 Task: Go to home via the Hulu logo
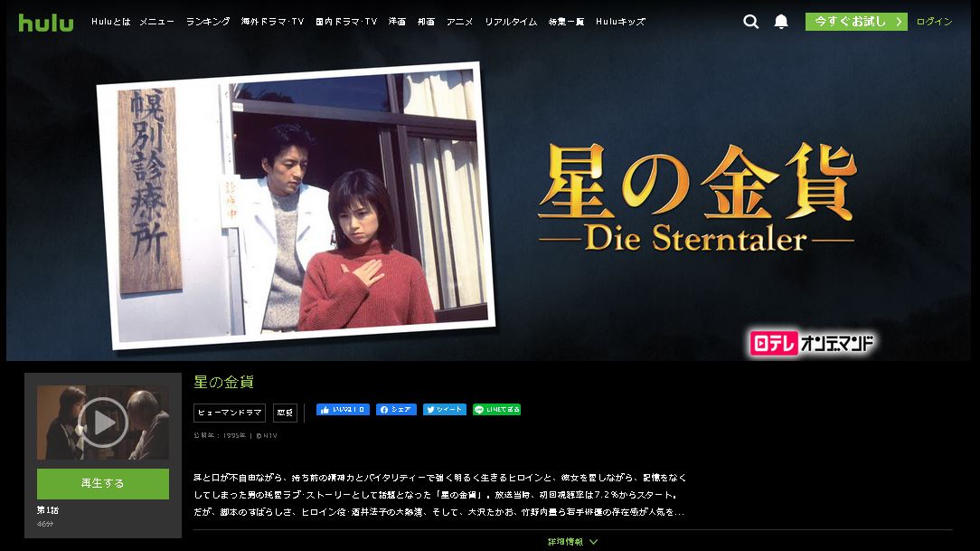click(45, 23)
